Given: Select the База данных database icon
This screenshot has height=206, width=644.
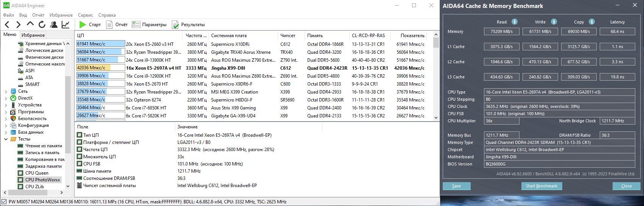Looking at the screenshot, I should [x=13, y=132].
